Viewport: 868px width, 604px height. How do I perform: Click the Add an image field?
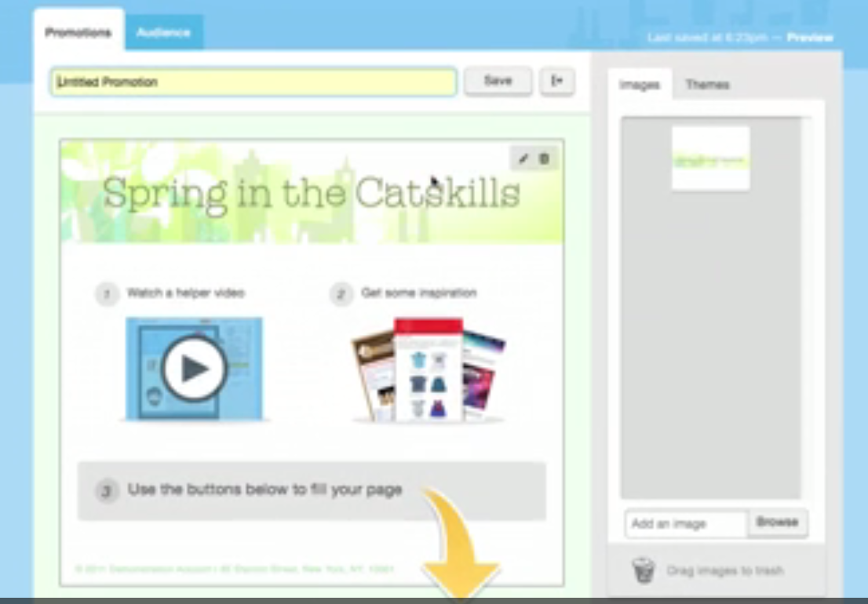pyautogui.click(x=687, y=524)
